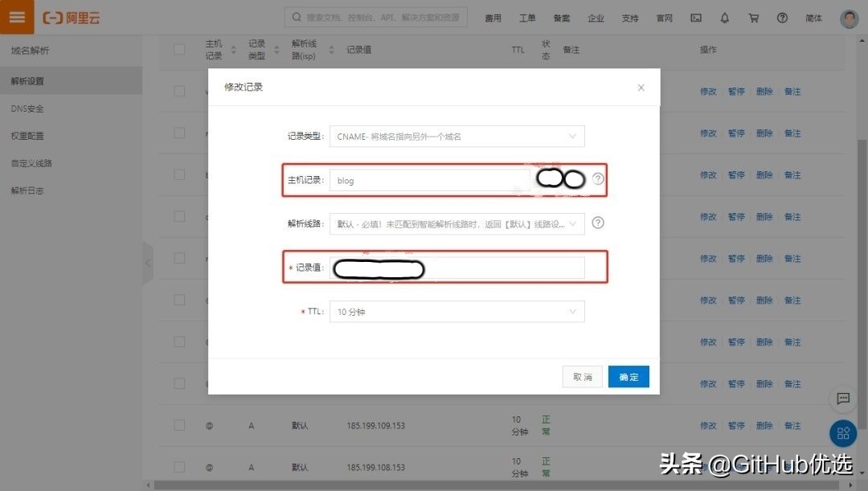The height and width of the screenshot is (491, 868).
Task: Click the blue app-grid floating icon
Action: point(842,433)
